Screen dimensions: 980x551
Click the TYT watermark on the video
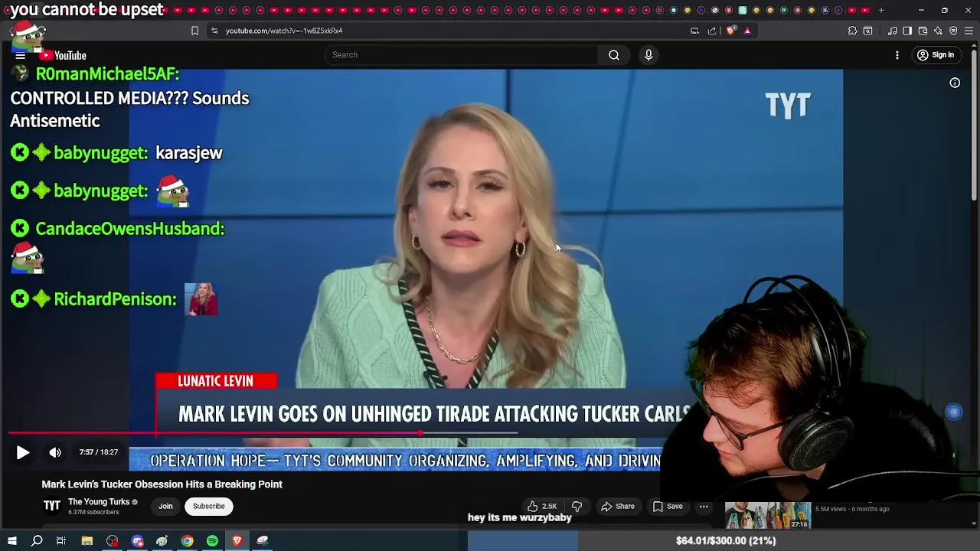tap(788, 105)
